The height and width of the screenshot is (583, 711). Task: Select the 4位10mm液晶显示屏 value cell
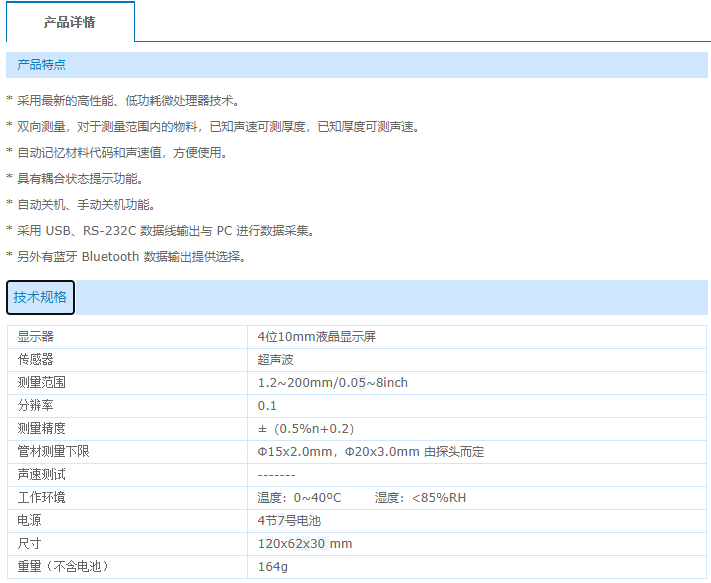click(317, 337)
